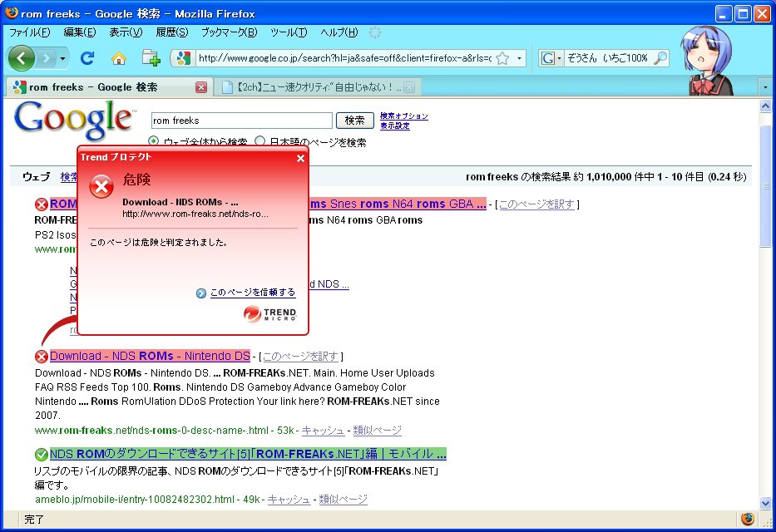Open the address bar history dropdown

pyautogui.click(x=519, y=58)
